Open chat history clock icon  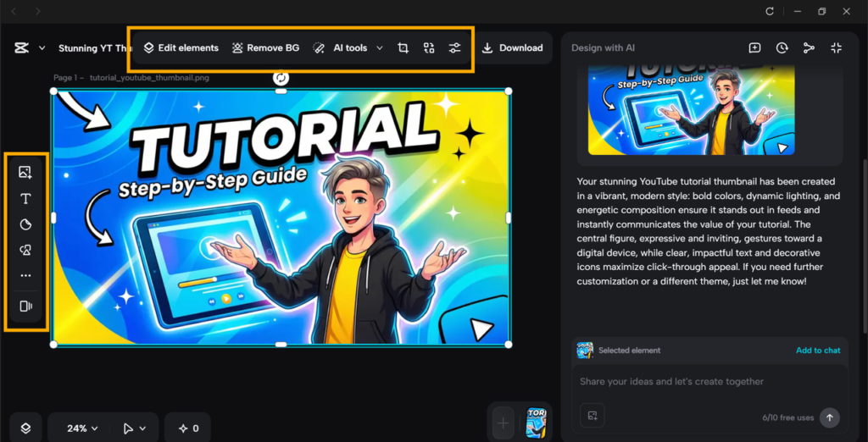782,48
